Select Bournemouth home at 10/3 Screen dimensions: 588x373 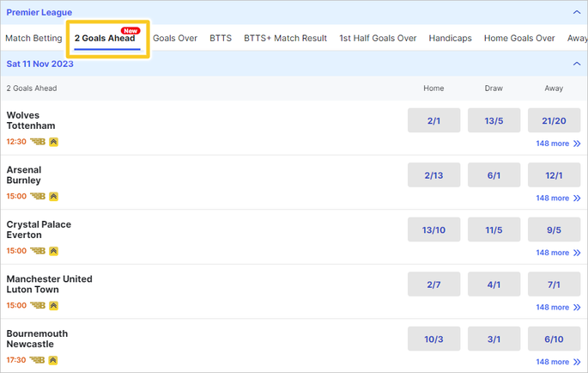[433, 339]
